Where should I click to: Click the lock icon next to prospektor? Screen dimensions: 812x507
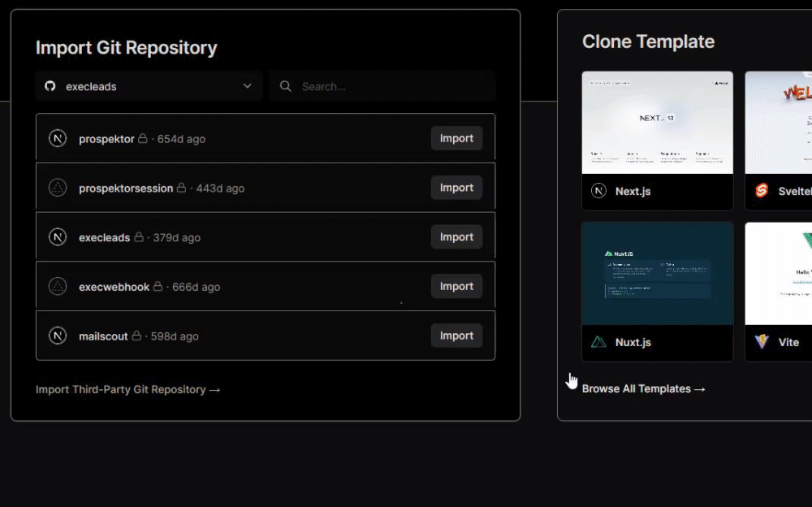coord(142,138)
